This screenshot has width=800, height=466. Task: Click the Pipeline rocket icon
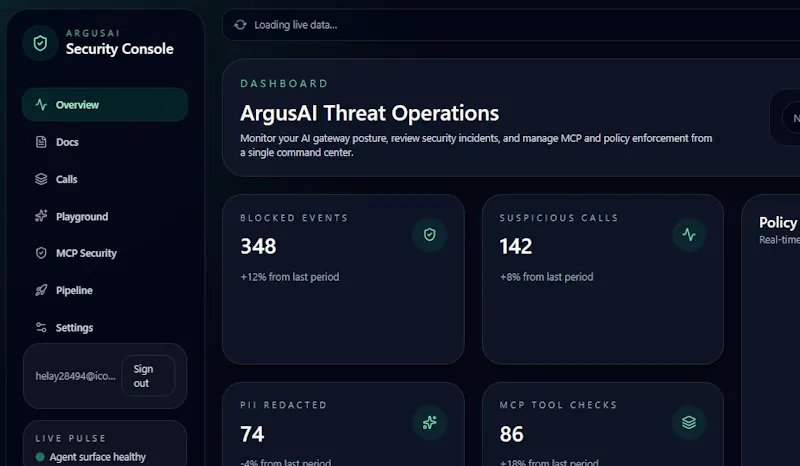[41, 290]
